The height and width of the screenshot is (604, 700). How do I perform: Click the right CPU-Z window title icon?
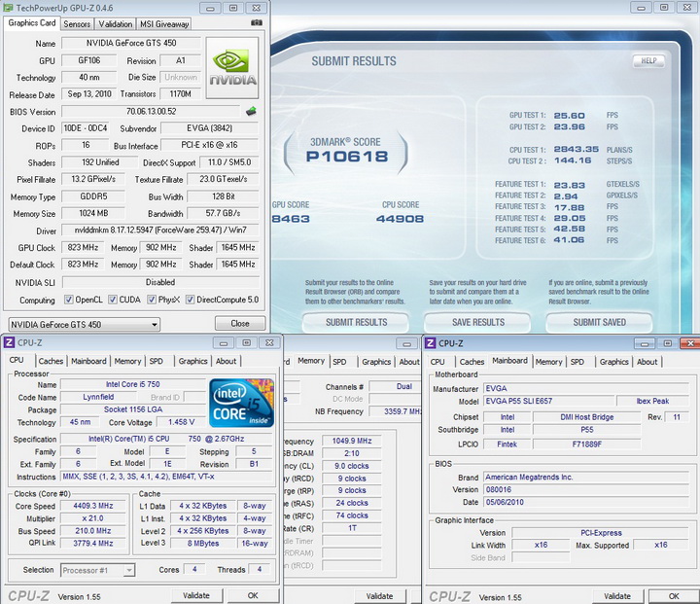tap(431, 343)
